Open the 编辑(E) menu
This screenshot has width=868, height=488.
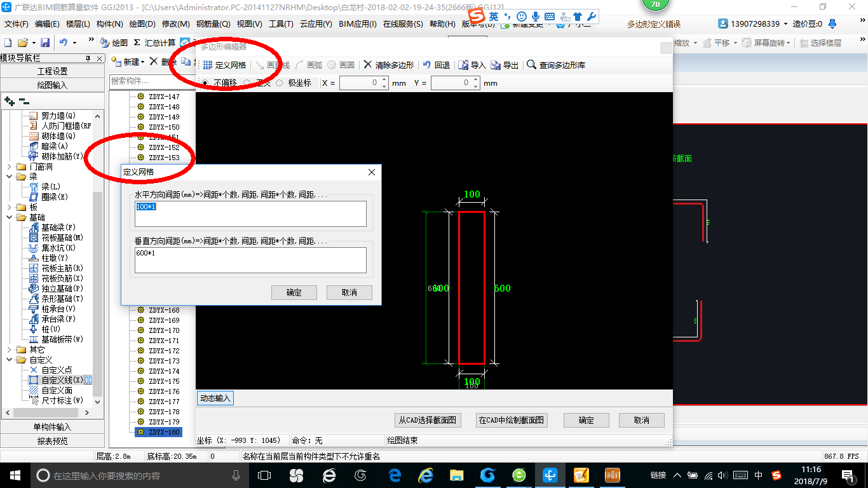(48, 24)
